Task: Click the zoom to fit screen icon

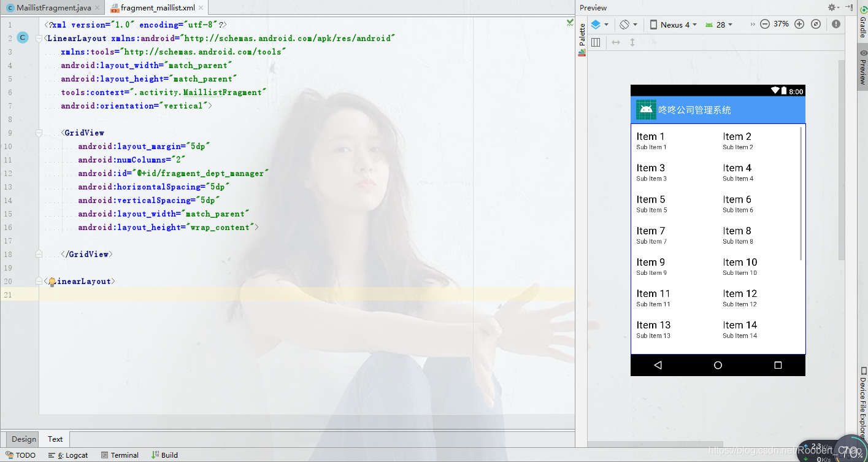Action: coord(816,25)
